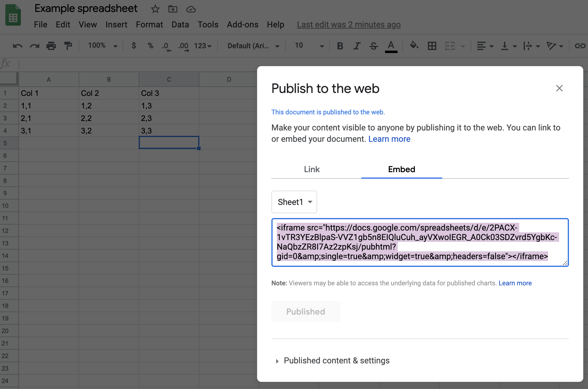
Task: Click the iframe embed code box
Action: click(420, 242)
